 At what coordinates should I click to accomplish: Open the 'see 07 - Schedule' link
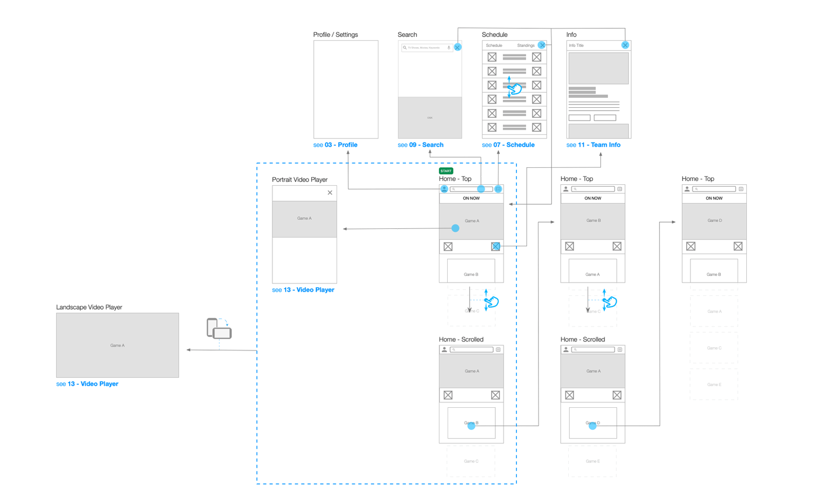(x=508, y=145)
